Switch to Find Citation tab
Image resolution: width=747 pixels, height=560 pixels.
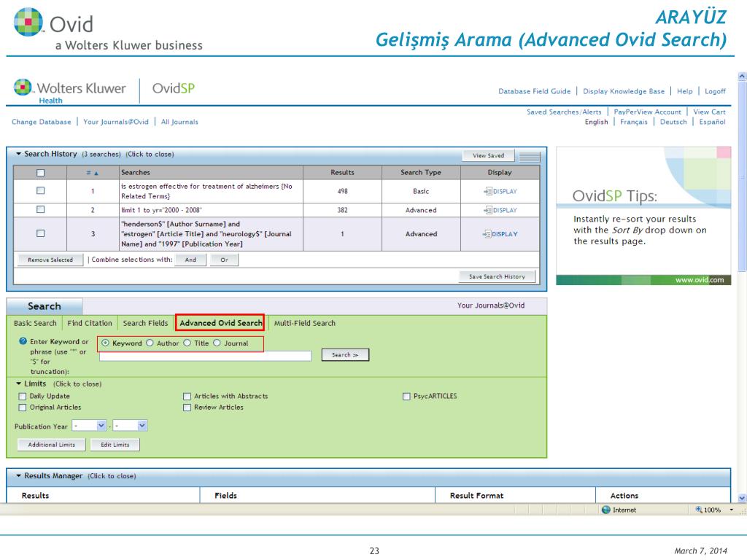click(90, 323)
